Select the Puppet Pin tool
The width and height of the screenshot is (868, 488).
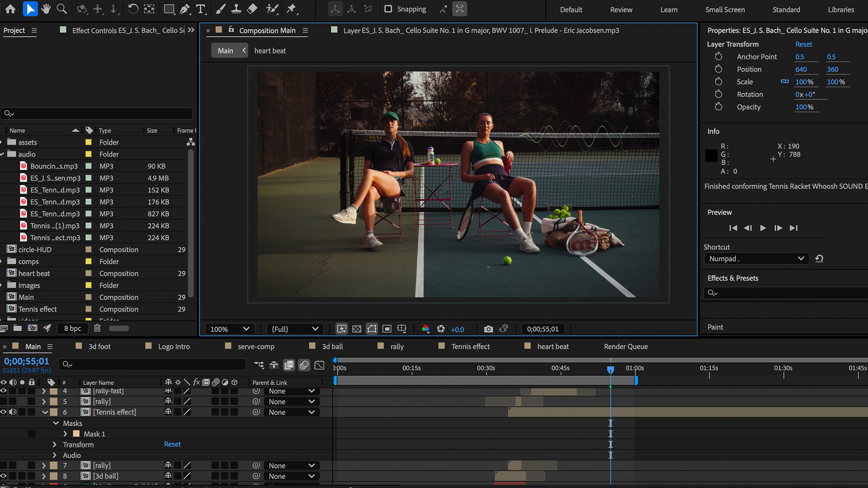click(x=292, y=9)
